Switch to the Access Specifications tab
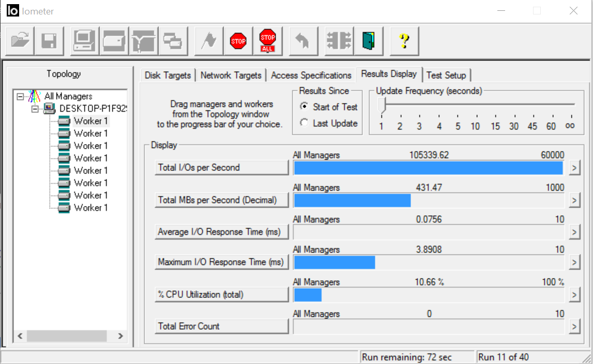593x364 pixels. 311,75
